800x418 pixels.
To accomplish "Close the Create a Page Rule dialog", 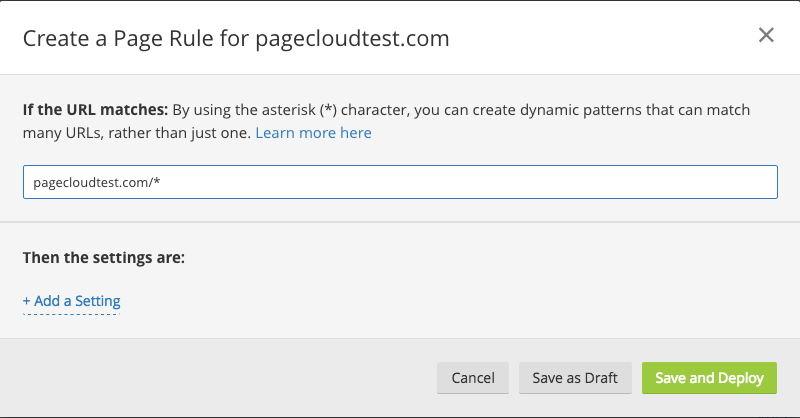I will (766, 36).
